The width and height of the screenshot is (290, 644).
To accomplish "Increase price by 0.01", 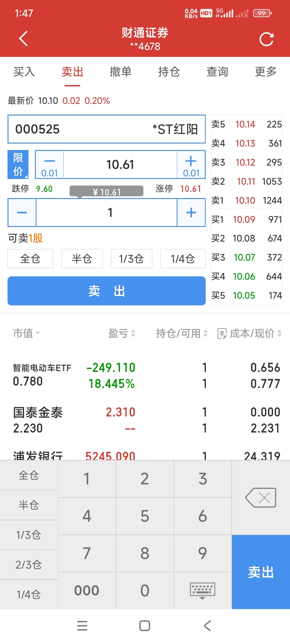I will 191,164.
